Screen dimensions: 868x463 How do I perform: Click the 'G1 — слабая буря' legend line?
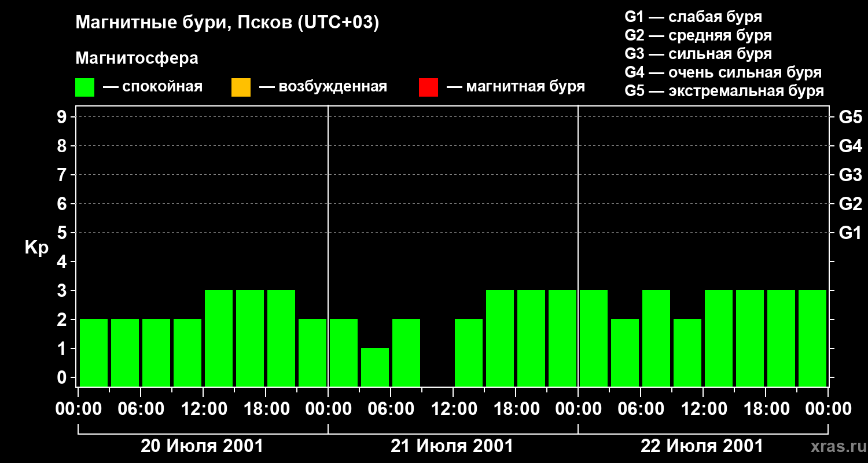[693, 17]
